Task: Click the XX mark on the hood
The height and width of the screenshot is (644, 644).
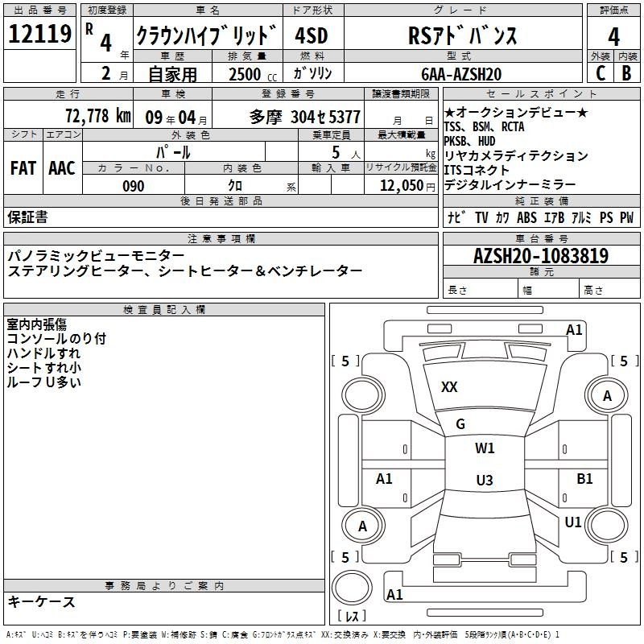Action: (449, 387)
